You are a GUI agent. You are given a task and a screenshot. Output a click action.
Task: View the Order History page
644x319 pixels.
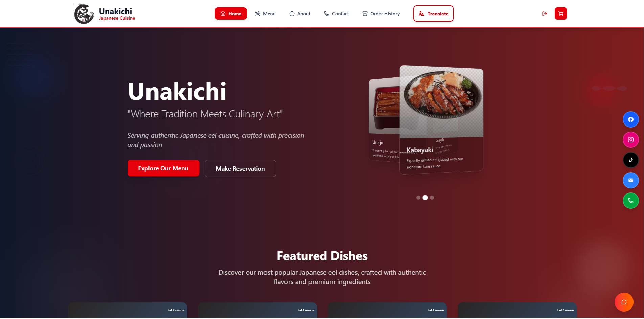point(381,14)
